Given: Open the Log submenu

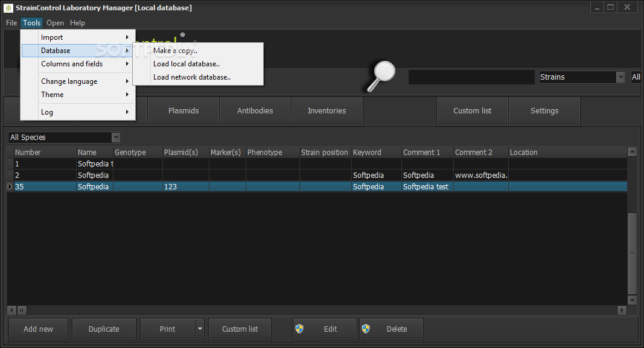Looking at the screenshot, I should [78, 112].
